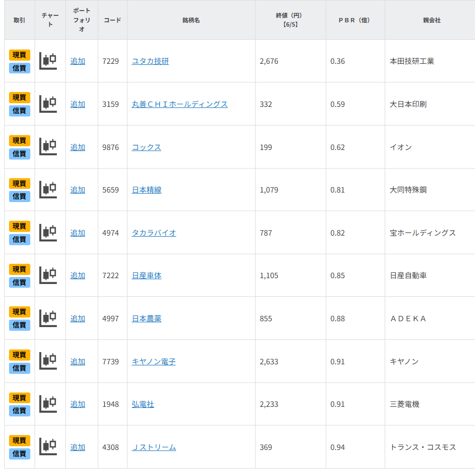Viewport: 475px width, 476px height.
Task: Open the 弘電社 stock page link
Action: [x=143, y=404]
